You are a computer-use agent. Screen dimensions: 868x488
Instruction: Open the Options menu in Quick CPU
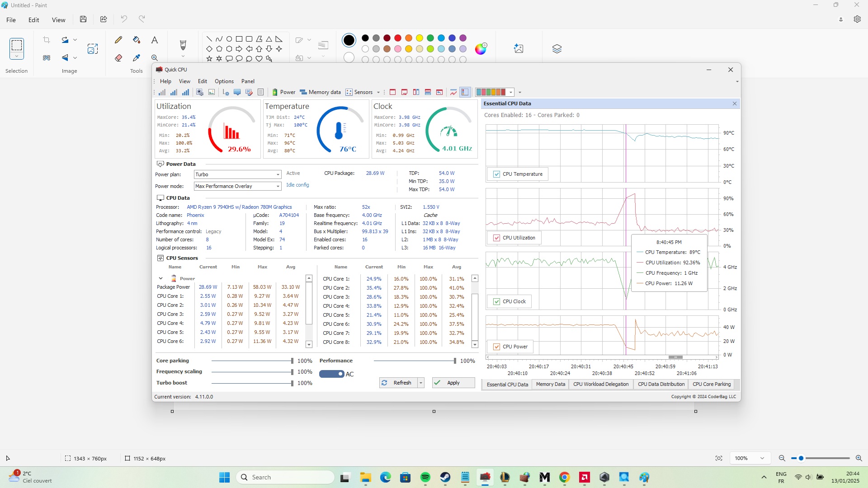[x=224, y=81]
